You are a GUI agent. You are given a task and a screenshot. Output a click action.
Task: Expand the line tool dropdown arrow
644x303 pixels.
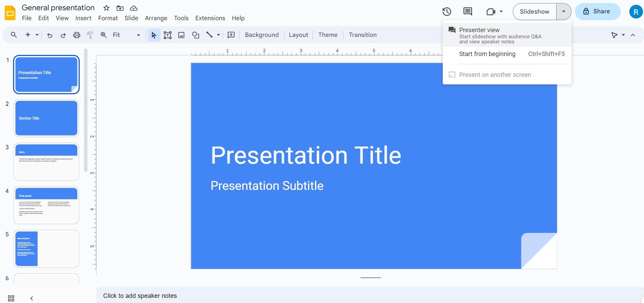(x=218, y=35)
